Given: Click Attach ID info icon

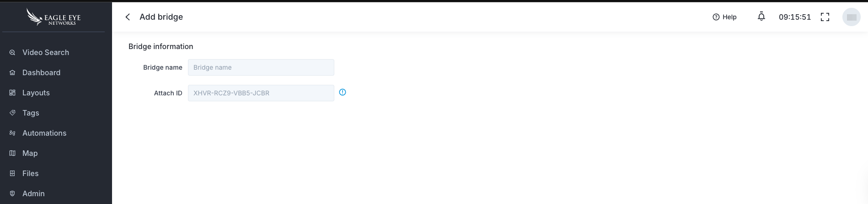Looking at the screenshot, I should [343, 93].
